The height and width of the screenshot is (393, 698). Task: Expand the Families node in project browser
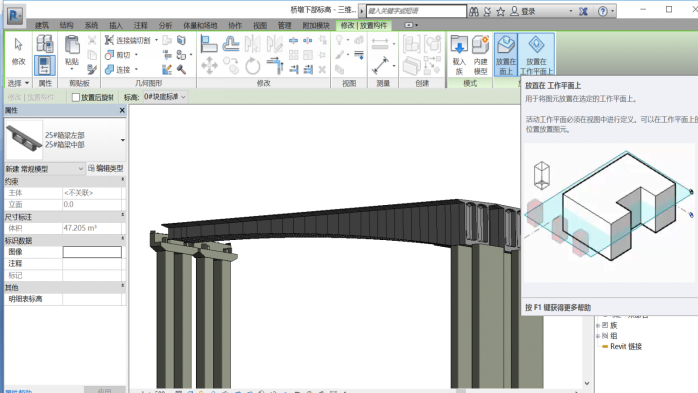(599, 325)
